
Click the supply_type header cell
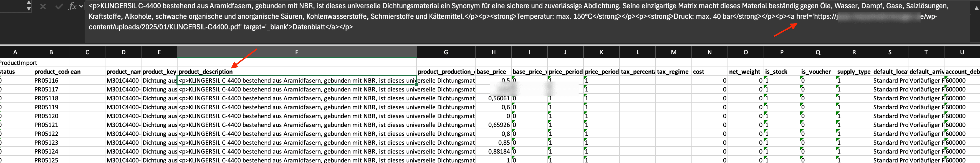pos(854,72)
